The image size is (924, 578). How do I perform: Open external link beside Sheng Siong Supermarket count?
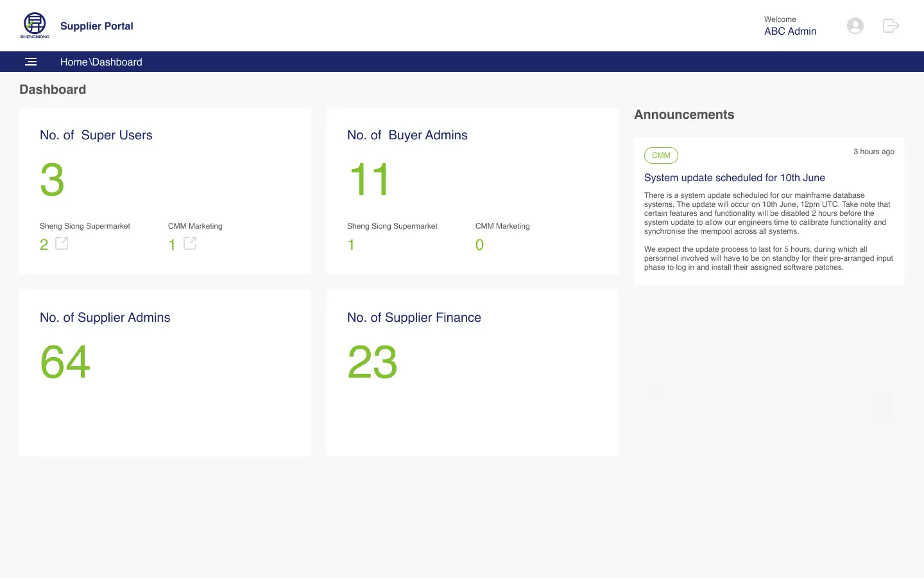pos(62,243)
